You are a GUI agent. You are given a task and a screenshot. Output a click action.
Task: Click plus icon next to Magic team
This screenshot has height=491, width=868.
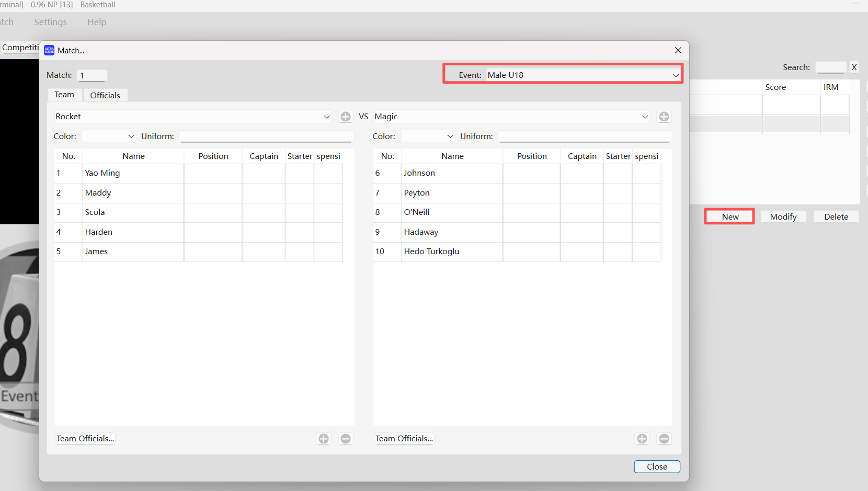[x=664, y=117]
